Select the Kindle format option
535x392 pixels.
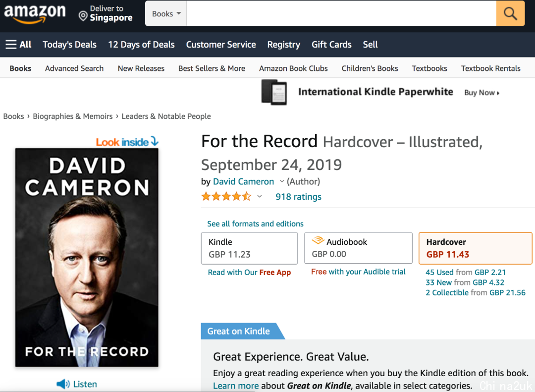[249, 248]
